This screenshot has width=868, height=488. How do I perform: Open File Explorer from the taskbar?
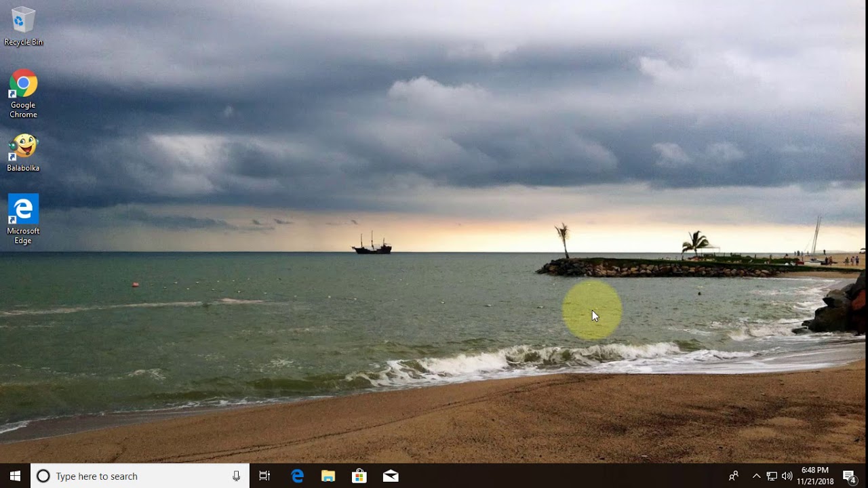(x=328, y=476)
